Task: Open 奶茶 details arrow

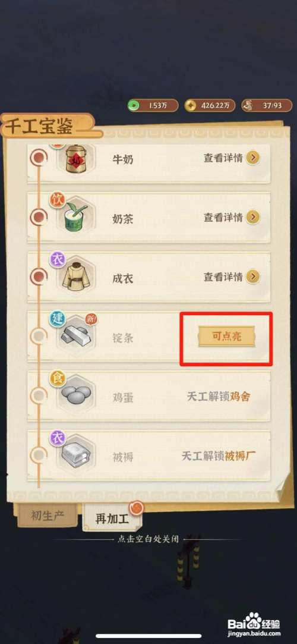Action: pos(253,217)
